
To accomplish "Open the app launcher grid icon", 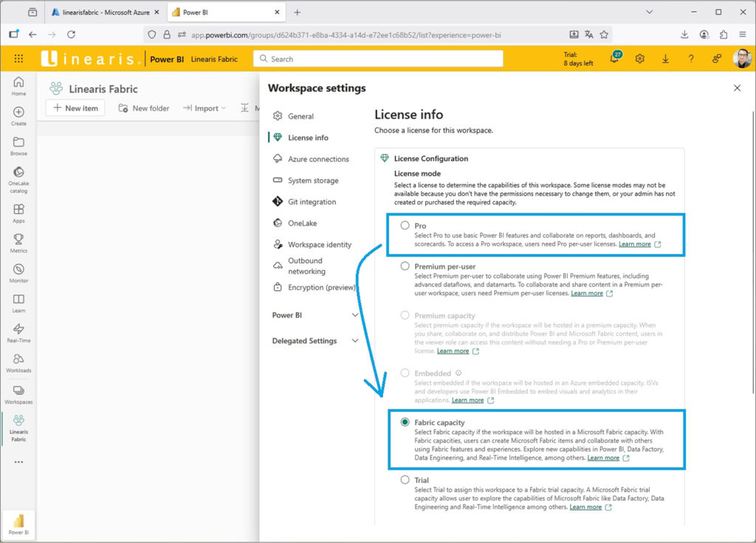I will 18,59.
